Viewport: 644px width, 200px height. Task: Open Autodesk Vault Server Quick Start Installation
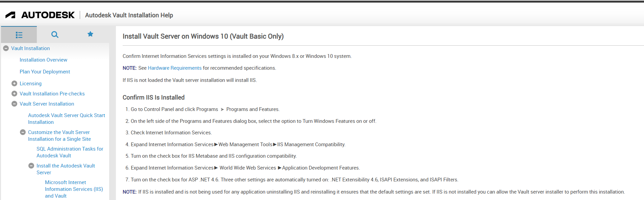point(67,118)
